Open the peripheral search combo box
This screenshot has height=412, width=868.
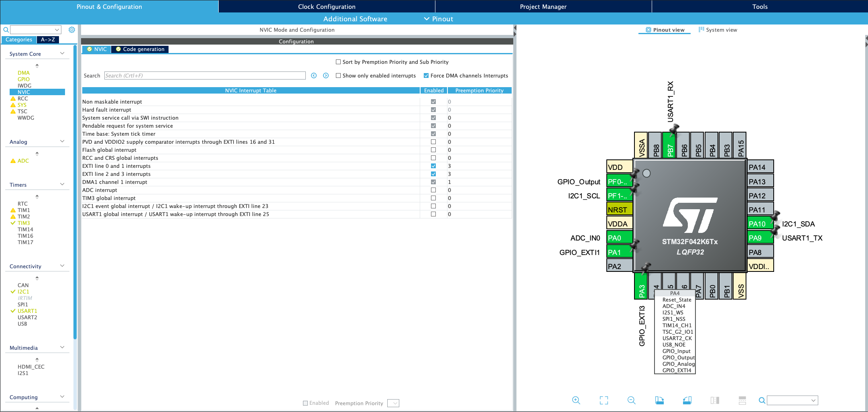pos(35,30)
